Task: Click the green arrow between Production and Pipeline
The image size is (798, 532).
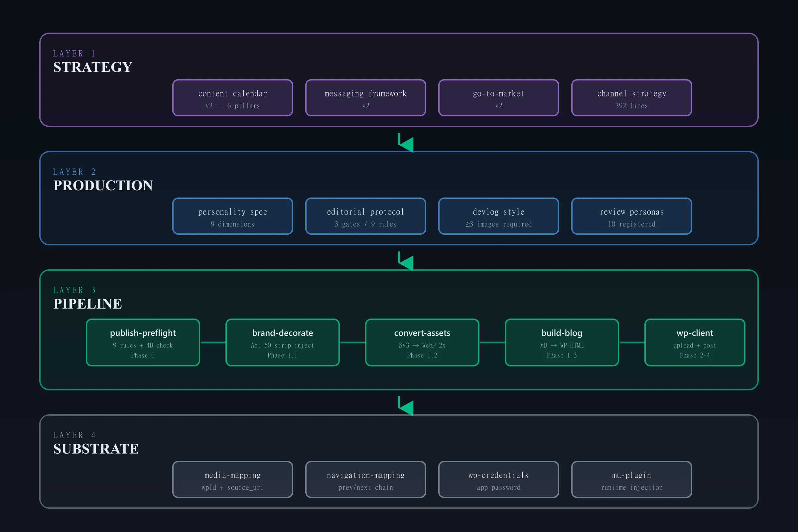Action: [x=406, y=261]
